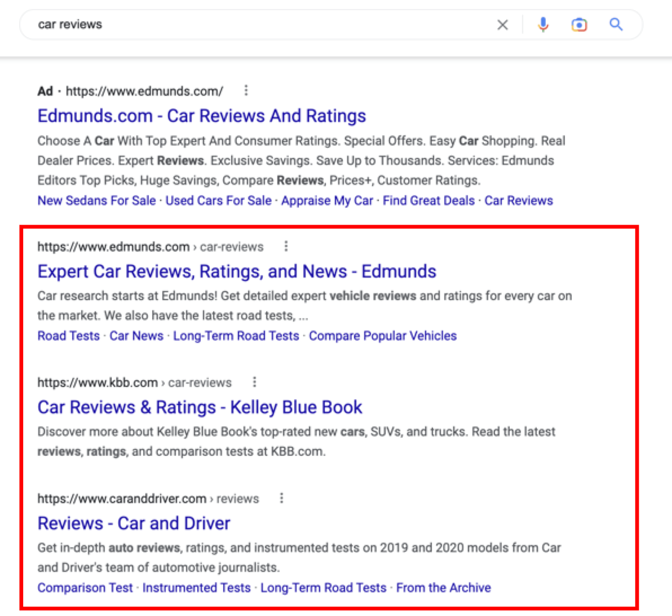Screen dimensions: 672x616
Task: Click the 'Car Reviews' ad sitelink
Action: click(519, 200)
